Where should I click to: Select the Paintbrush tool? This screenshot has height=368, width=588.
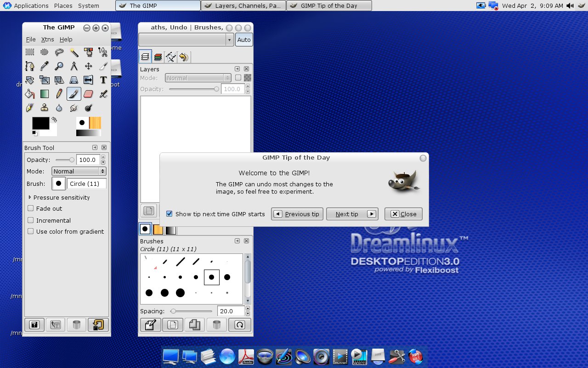[74, 94]
